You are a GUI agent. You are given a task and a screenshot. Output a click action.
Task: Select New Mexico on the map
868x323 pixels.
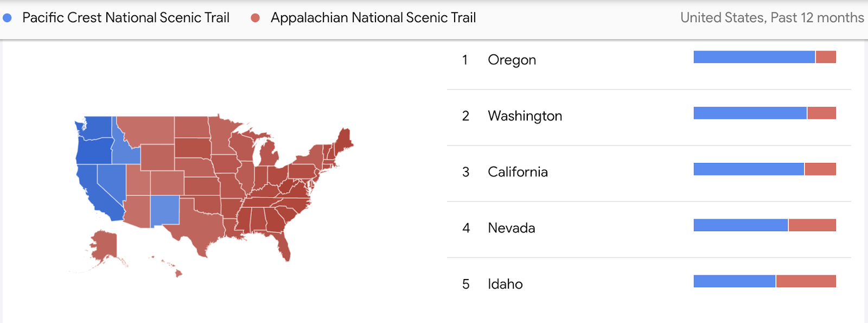164,211
